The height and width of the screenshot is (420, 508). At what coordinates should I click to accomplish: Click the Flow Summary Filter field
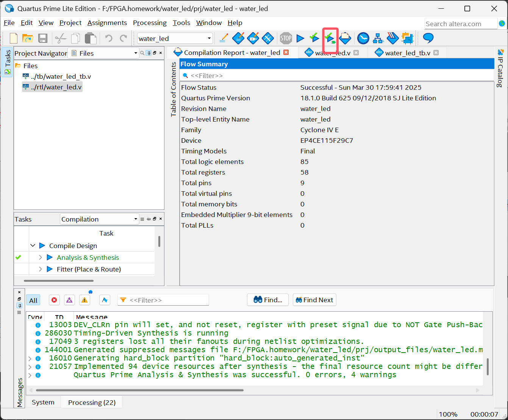click(337, 75)
